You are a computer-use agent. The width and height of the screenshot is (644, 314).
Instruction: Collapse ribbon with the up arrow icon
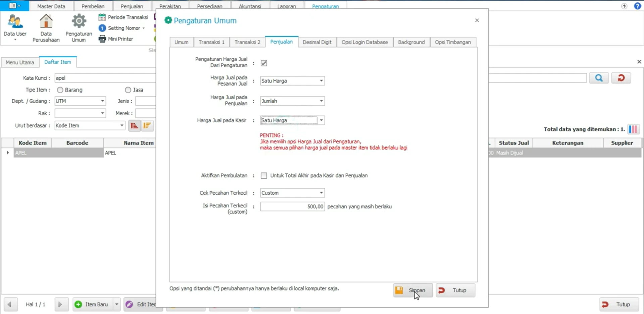pyautogui.click(x=624, y=6)
